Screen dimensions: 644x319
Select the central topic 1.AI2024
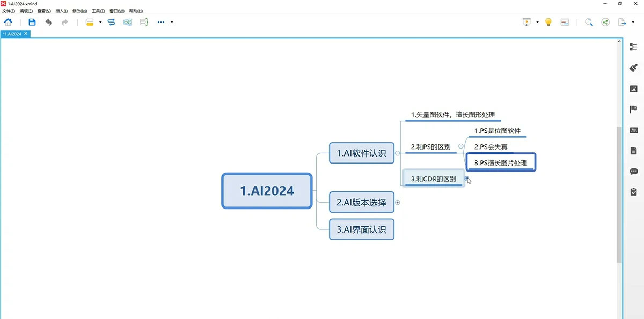click(x=267, y=190)
